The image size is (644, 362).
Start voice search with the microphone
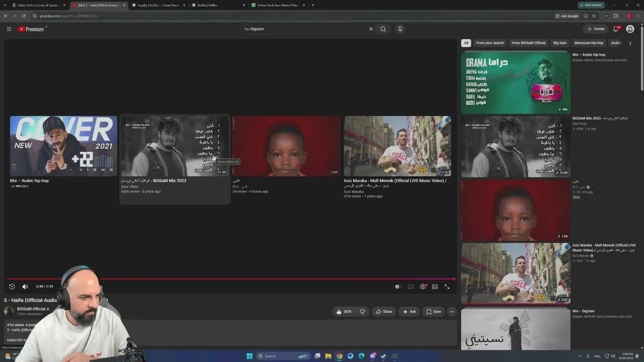[x=400, y=29]
